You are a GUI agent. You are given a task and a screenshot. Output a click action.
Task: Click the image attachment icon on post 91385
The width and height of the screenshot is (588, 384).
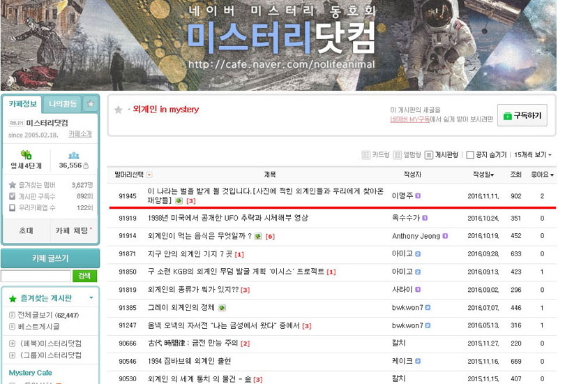(x=223, y=307)
